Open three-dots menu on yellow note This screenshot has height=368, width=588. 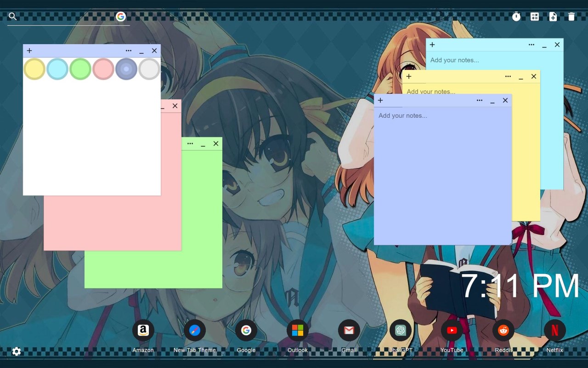coord(508,76)
